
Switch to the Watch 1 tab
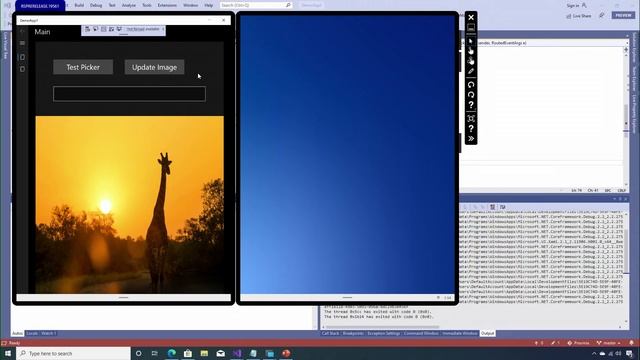click(49, 333)
